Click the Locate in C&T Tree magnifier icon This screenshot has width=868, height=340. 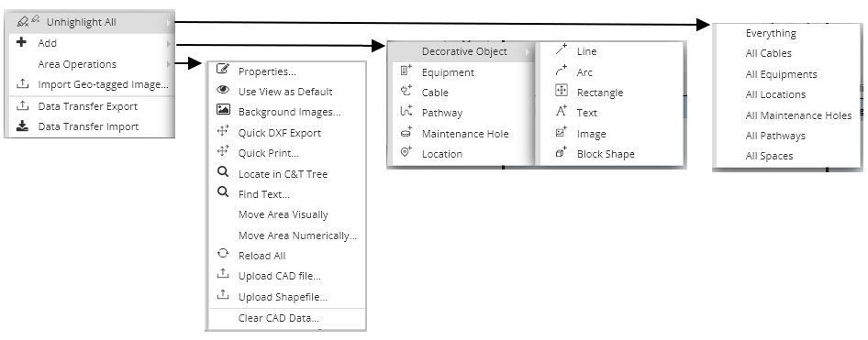[223, 172]
